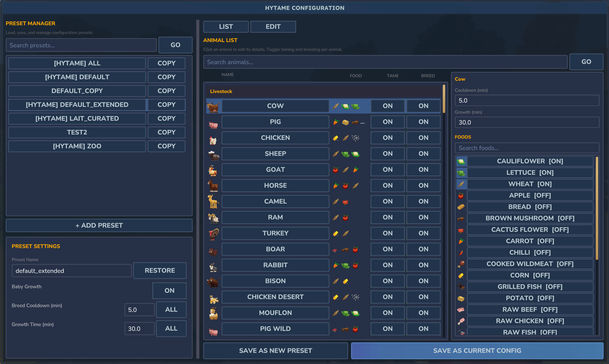Click the raw beef food icon
Viewport: 609px width, 364px height.
point(461,310)
